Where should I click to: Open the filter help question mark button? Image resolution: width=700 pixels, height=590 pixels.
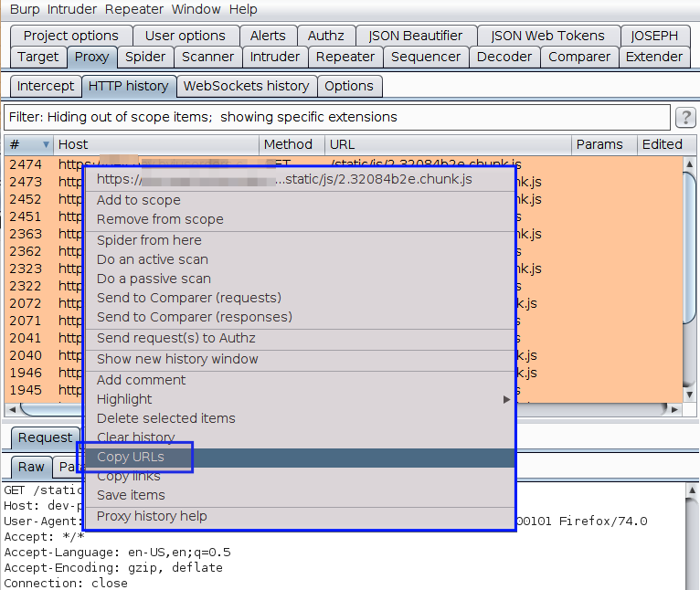pos(685,118)
